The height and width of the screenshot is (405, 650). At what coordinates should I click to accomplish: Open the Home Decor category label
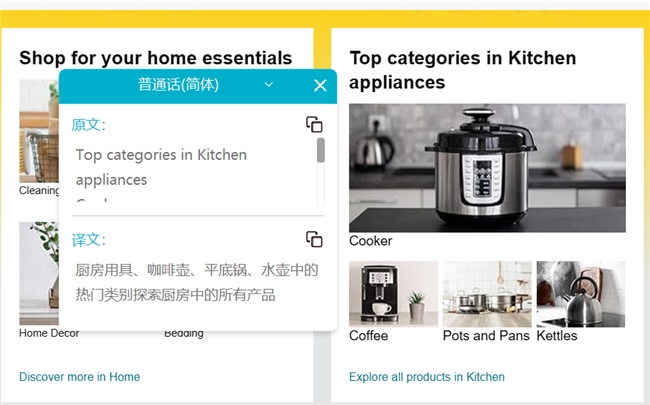49,333
